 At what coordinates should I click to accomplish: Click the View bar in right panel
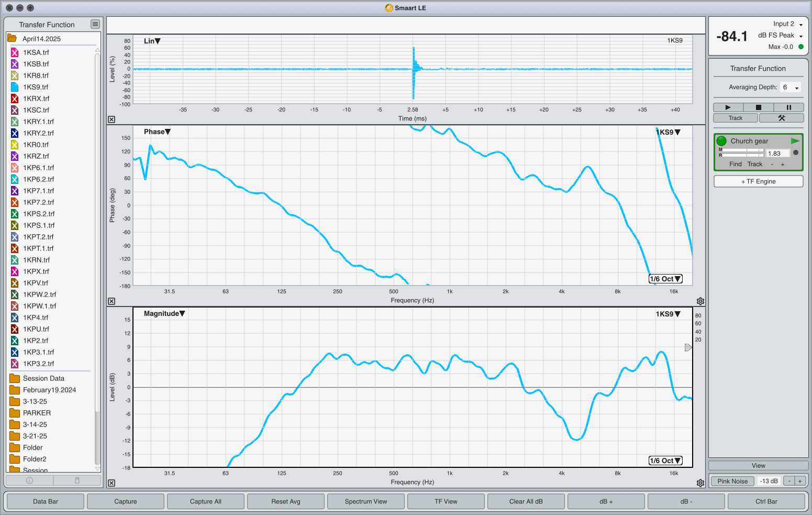tap(759, 465)
